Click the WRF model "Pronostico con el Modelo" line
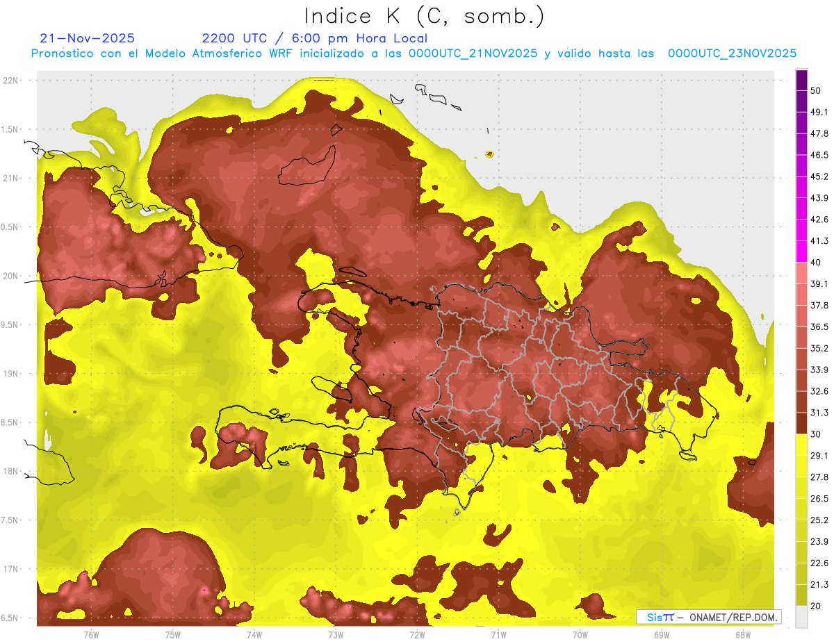Viewport: 834px width, 644px height. pos(414,53)
